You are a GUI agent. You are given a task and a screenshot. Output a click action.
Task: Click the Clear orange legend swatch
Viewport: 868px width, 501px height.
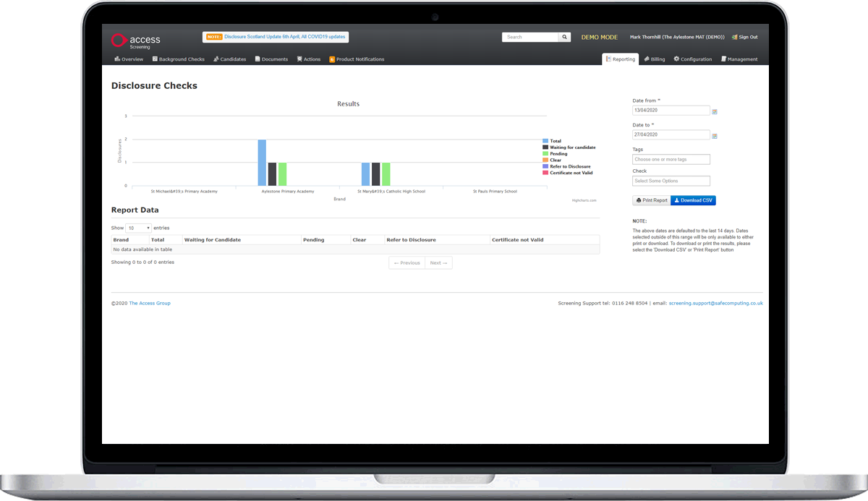545,160
